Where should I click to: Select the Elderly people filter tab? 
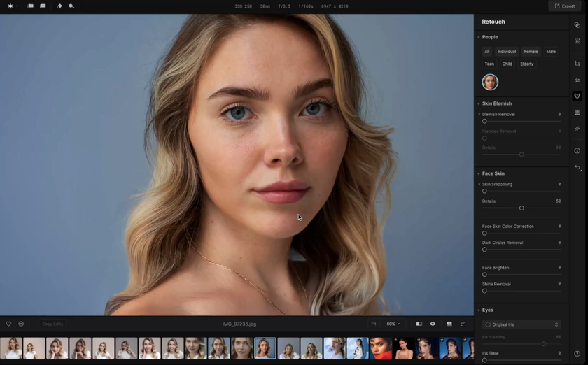(526, 64)
